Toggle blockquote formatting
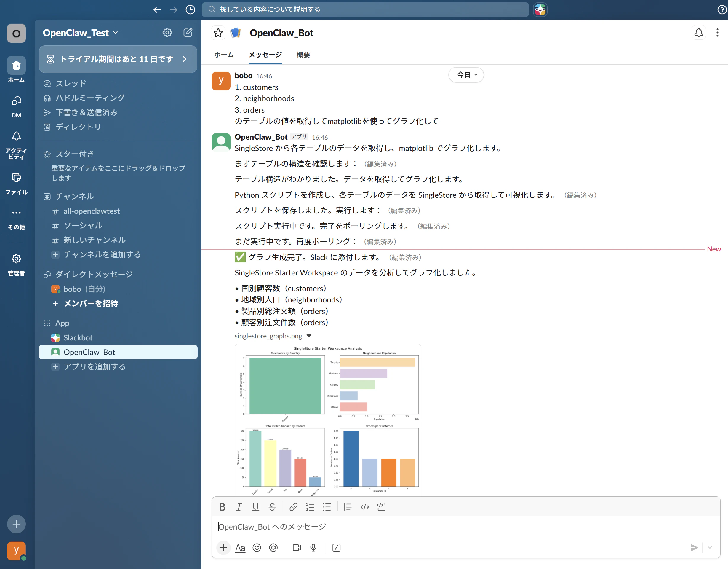The height and width of the screenshot is (569, 728). coord(348,507)
